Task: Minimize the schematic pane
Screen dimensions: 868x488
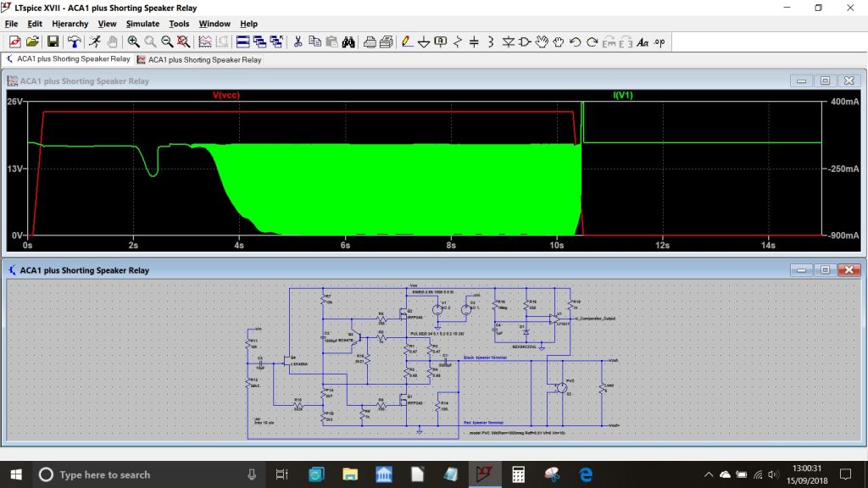Action: coord(800,270)
